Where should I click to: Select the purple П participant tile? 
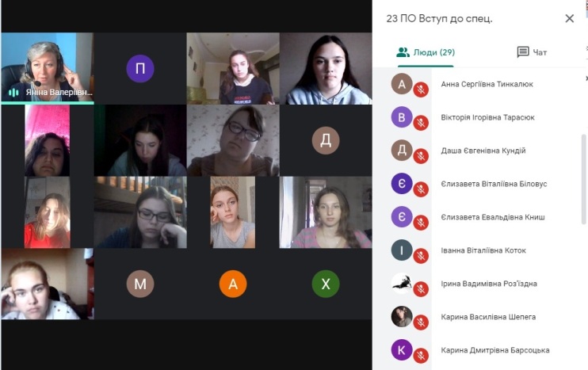pyautogui.click(x=140, y=68)
